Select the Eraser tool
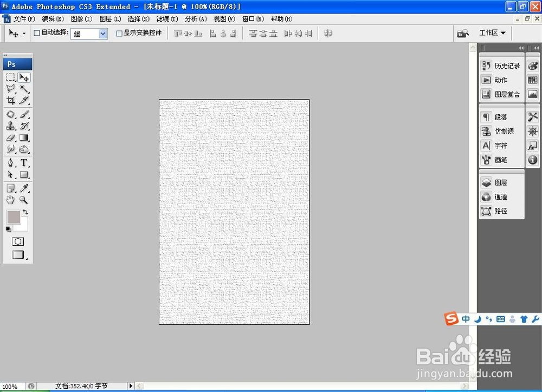 (x=10, y=138)
